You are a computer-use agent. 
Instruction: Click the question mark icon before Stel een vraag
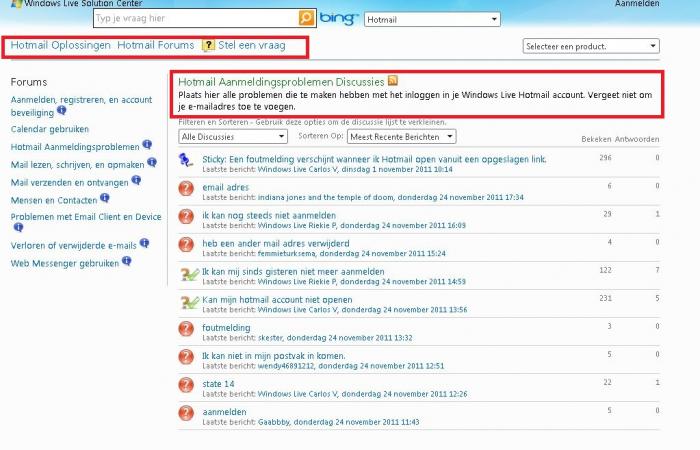pos(208,46)
